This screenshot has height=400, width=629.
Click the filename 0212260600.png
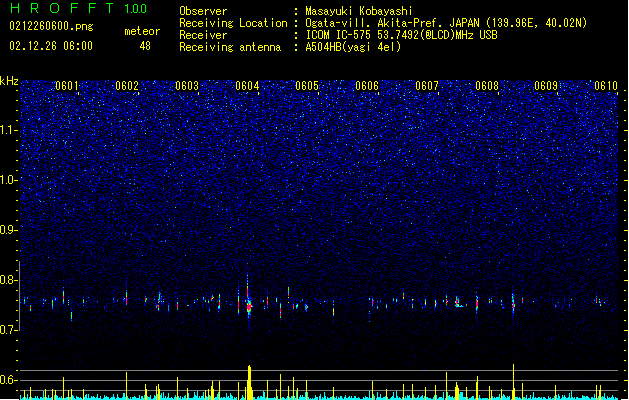(x=51, y=26)
